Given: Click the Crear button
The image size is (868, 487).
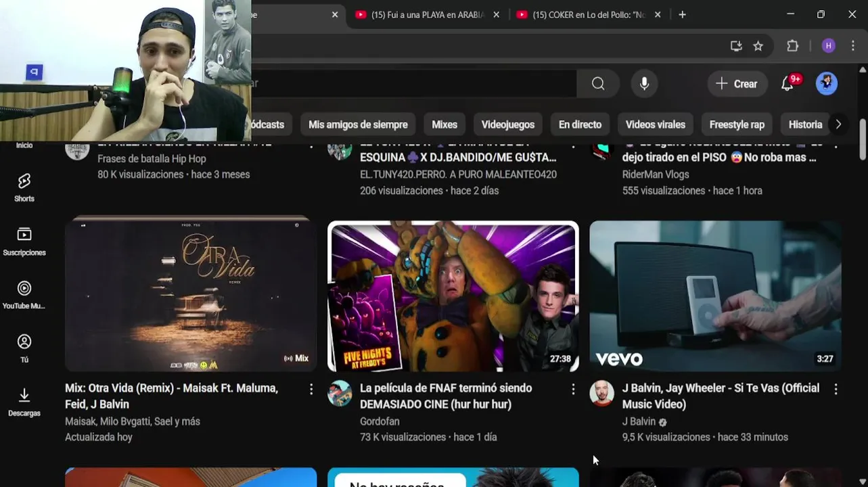Looking at the screenshot, I should coord(737,84).
